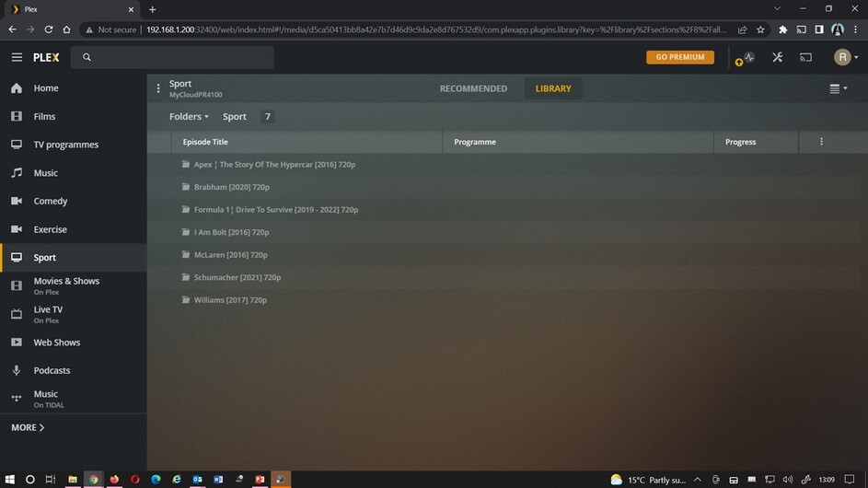Click the Not secure site warning

pyautogui.click(x=110, y=29)
